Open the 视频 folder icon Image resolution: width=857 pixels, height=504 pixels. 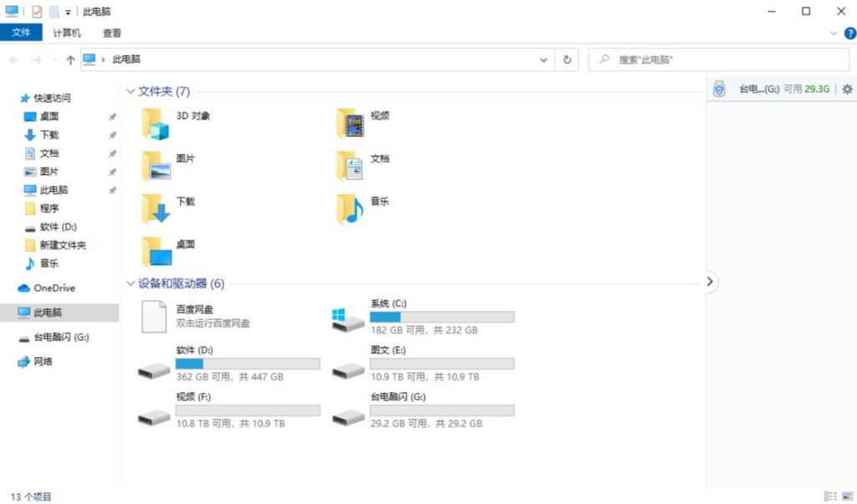349,124
